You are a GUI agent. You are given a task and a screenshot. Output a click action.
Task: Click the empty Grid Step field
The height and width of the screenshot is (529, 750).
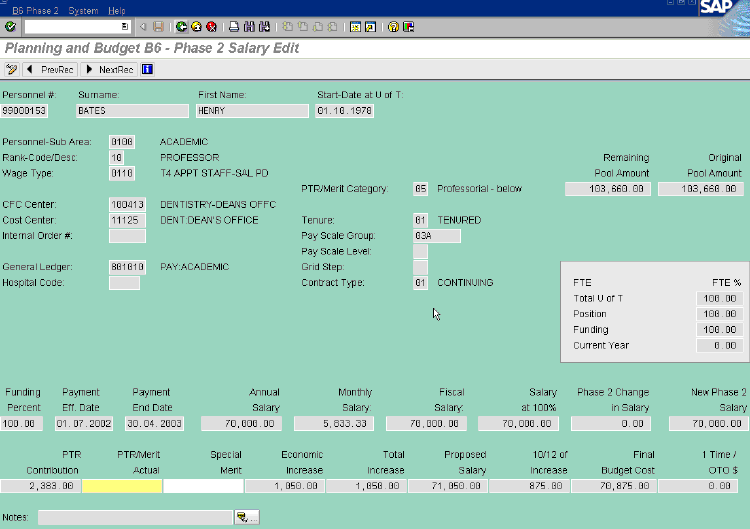(420, 267)
